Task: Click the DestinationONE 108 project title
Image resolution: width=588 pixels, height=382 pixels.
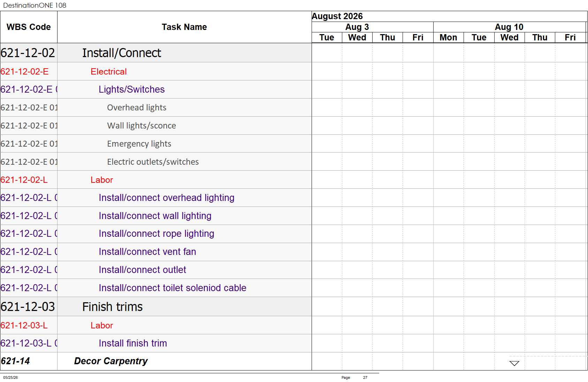Action: point(35,5)
